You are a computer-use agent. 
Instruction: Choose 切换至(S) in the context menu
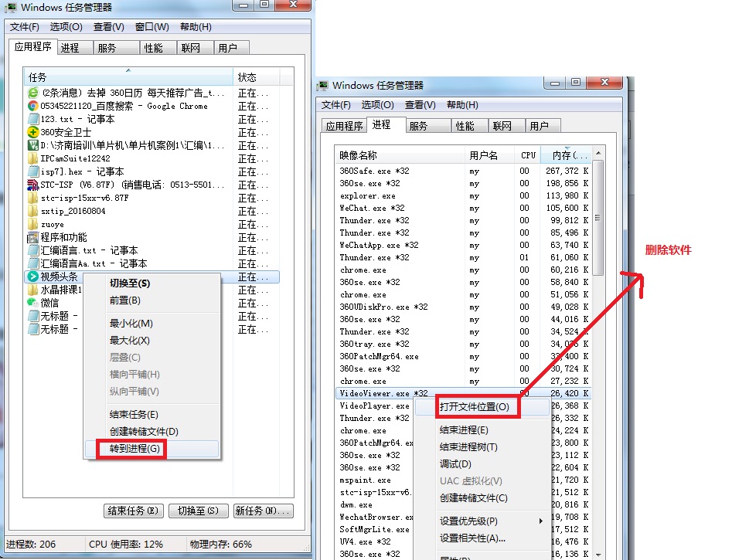click(152, 283)
